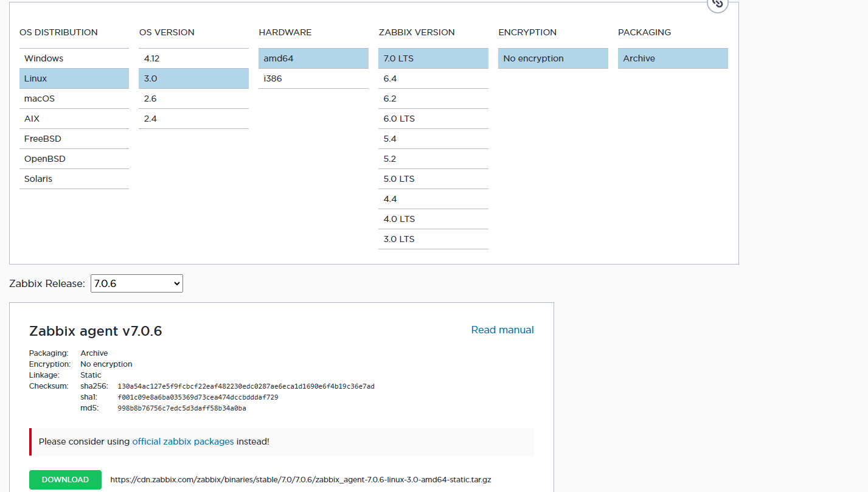Open the Read manual link
Image resolution: width=868 pixels, height=492 pixels.
pos(502,330)
